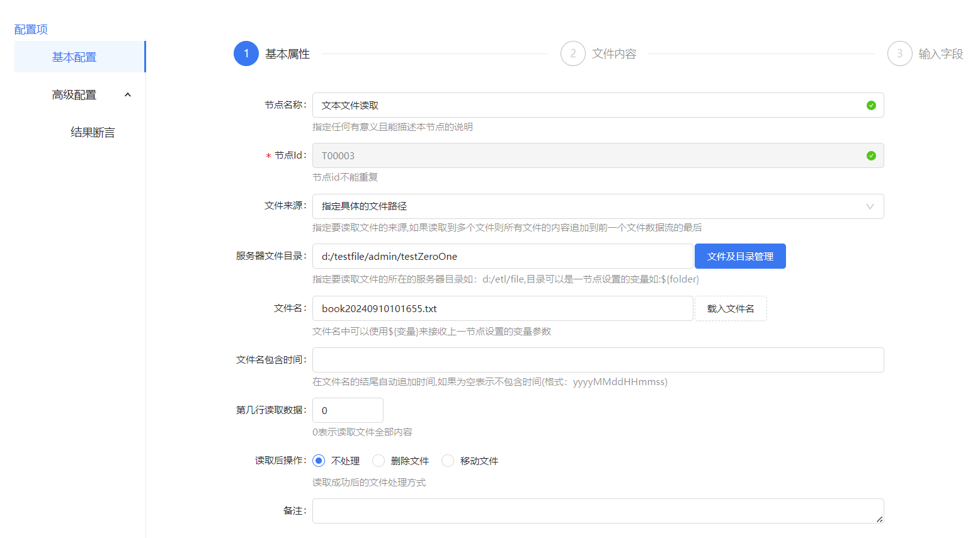Go to 基本属性 step label
The width and height of the screenshot is (980, 538).
coord(287,54)
